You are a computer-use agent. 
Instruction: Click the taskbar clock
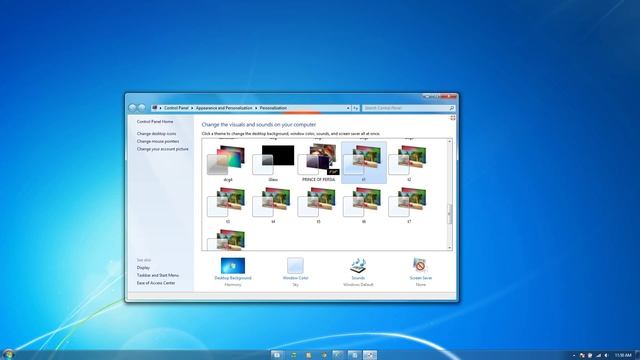tap(623, 356)
